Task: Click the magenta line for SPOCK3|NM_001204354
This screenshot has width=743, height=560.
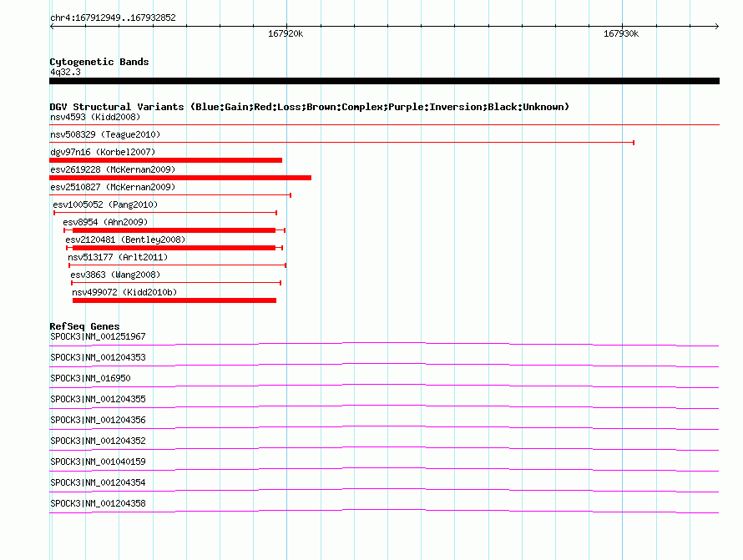Action: tap(384, 490)
